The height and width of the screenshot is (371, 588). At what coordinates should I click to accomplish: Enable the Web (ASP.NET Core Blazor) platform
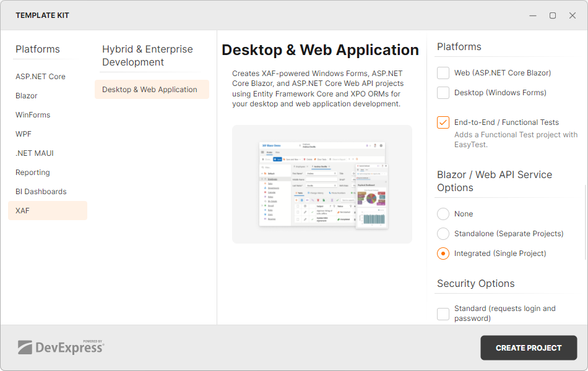[x=443, y=72]
